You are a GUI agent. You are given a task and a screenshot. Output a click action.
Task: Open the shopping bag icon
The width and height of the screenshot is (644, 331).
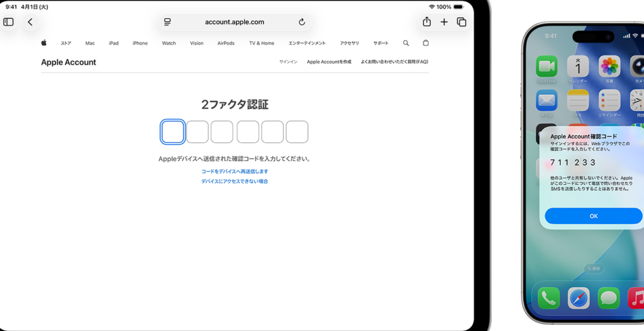tap(426, 43)
